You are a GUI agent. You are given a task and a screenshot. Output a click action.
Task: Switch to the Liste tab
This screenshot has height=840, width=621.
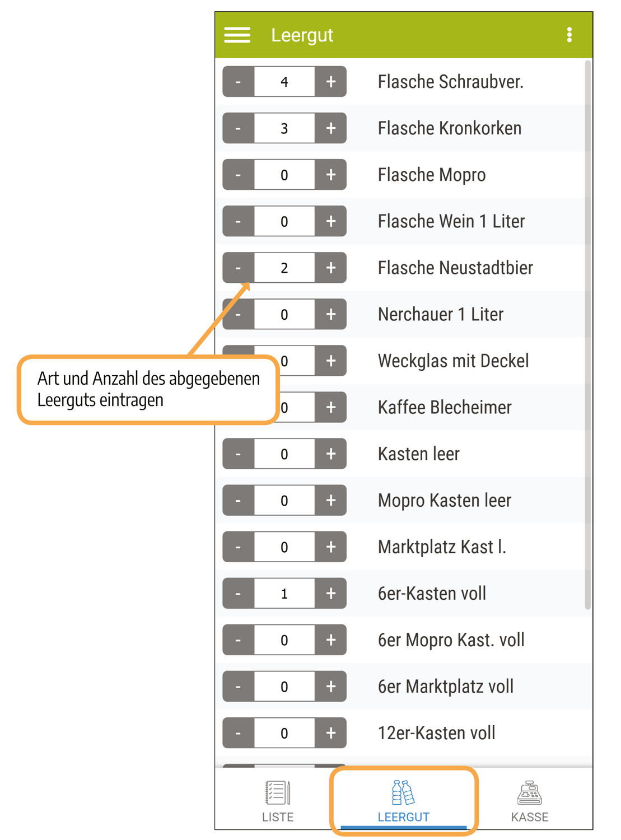[x=278, y=801]
